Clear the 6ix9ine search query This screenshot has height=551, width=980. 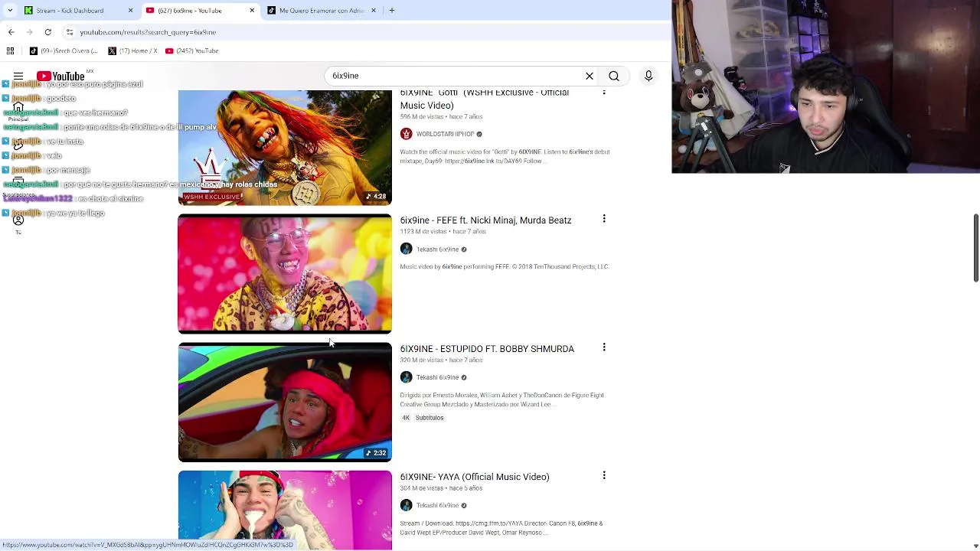click(x=590, y=76)
